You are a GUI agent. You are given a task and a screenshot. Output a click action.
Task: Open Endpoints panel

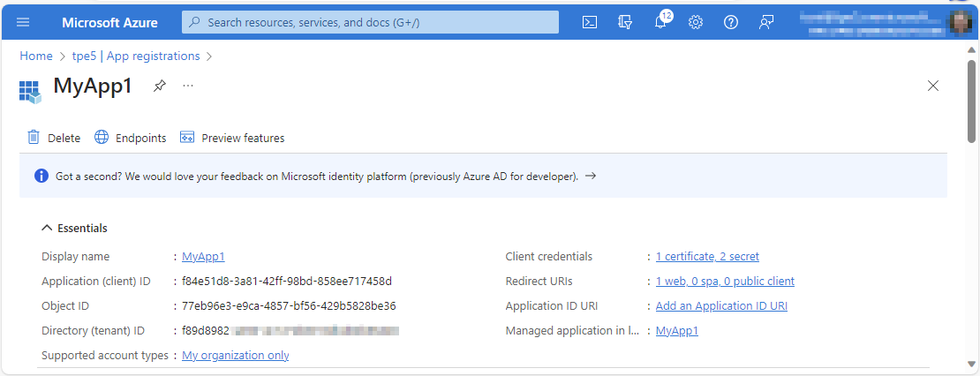(130, 138)
